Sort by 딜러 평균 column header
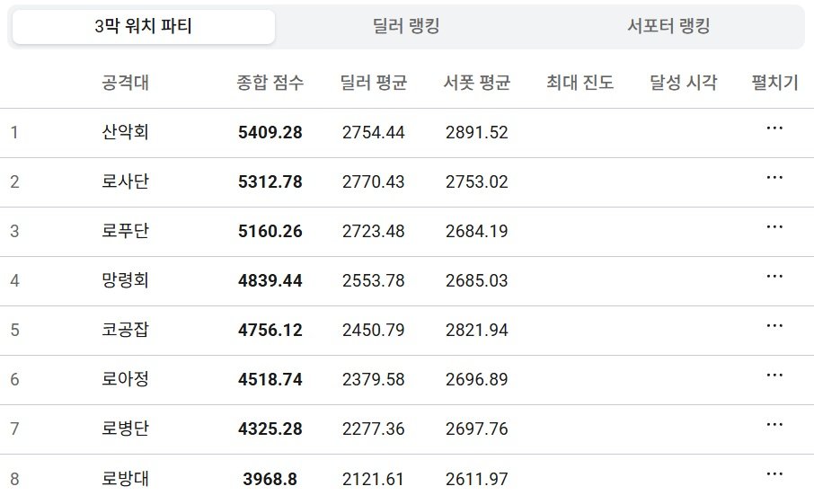This screenshot has height=504, width=814. pos(374,84)
